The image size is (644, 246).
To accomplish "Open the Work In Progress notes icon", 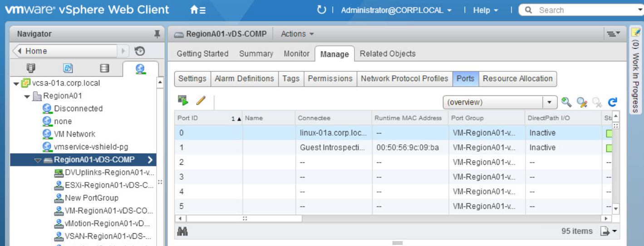I will [636, 33].
